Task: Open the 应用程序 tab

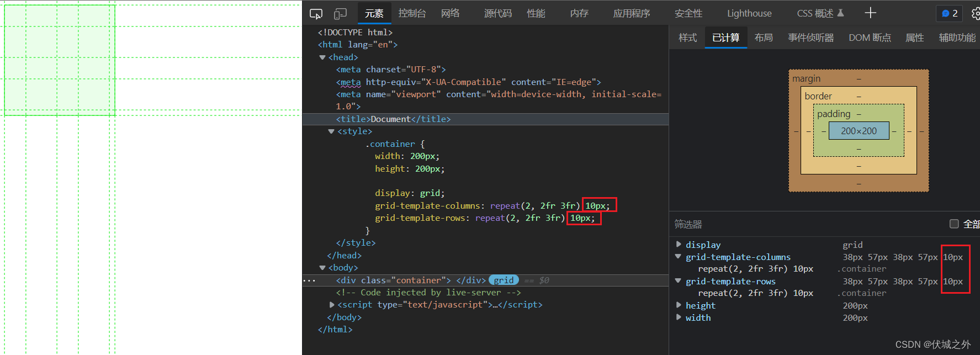Action: 631,13
